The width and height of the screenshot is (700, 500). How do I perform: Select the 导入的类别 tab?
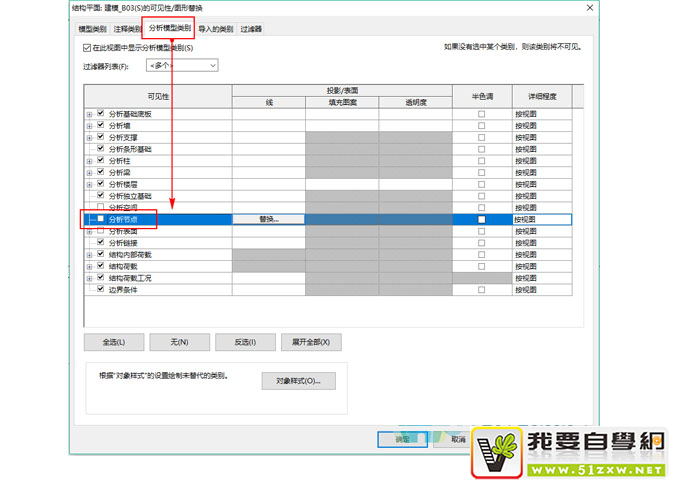coord(215,30)
